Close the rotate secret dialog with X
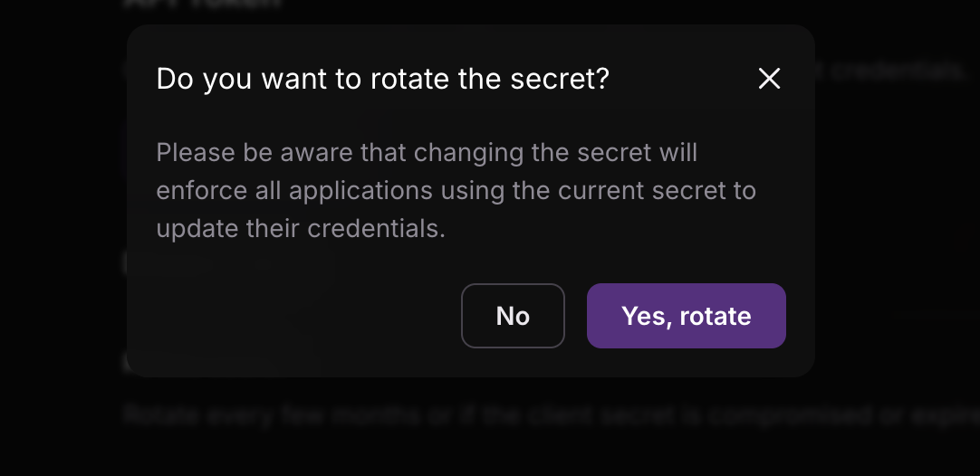The height and width of the screenshot is (476, 980). pos(769,79)
